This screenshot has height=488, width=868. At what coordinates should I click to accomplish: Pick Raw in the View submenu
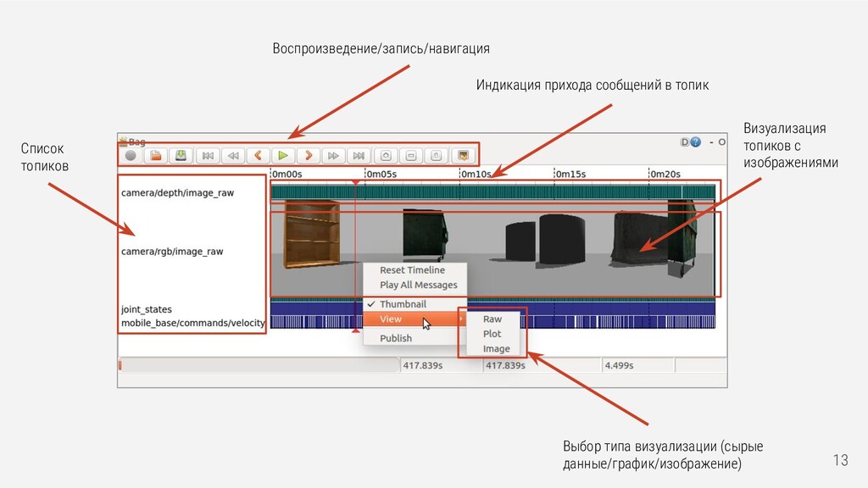point(492,319)
